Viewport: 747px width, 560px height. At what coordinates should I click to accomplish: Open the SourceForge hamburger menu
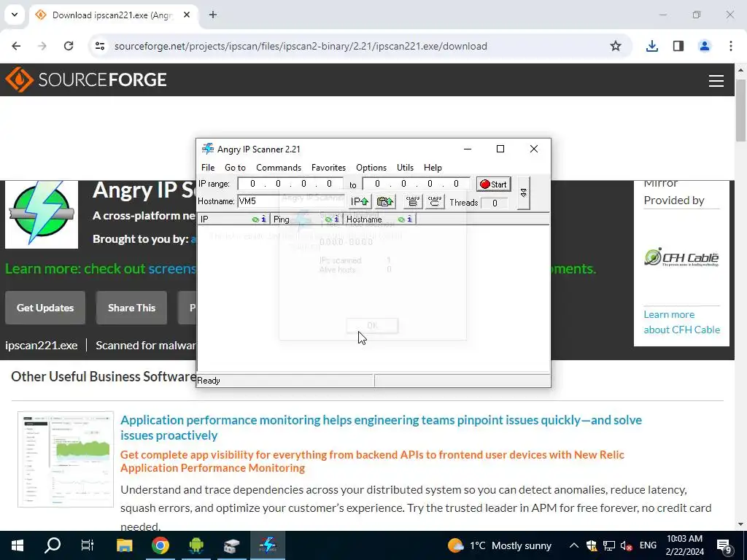click(716, 80)
